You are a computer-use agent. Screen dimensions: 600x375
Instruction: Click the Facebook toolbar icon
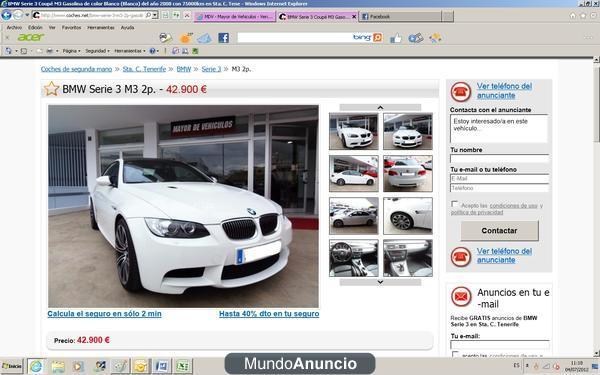click(x=223, y=38)
